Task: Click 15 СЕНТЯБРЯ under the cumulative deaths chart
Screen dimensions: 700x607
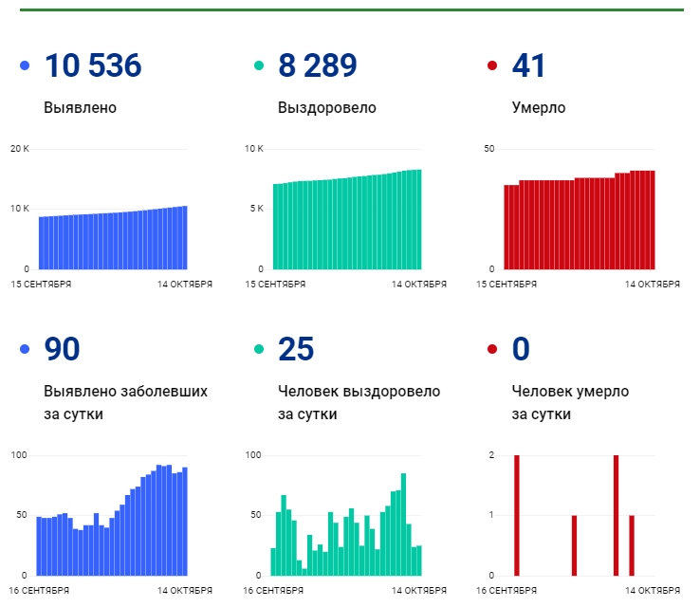Action: (507, 285)
